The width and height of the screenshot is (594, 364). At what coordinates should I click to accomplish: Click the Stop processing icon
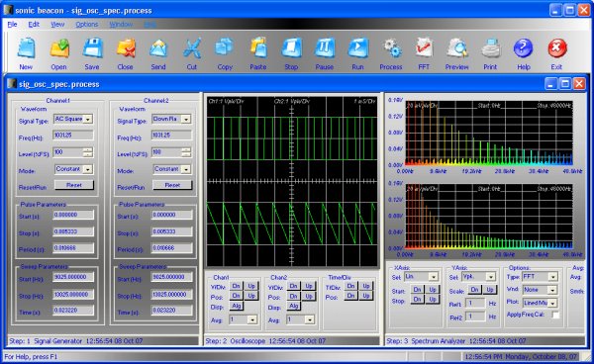pyautogui.click(x=291, y=48)
